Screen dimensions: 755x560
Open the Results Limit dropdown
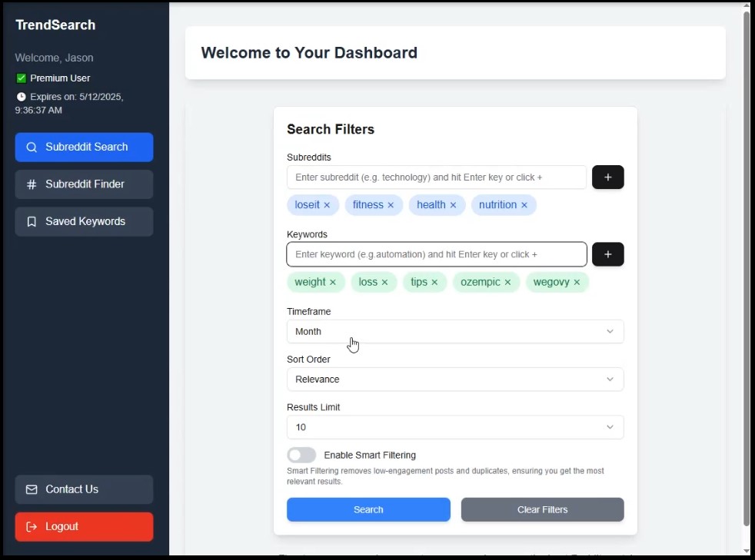(455, 427)
